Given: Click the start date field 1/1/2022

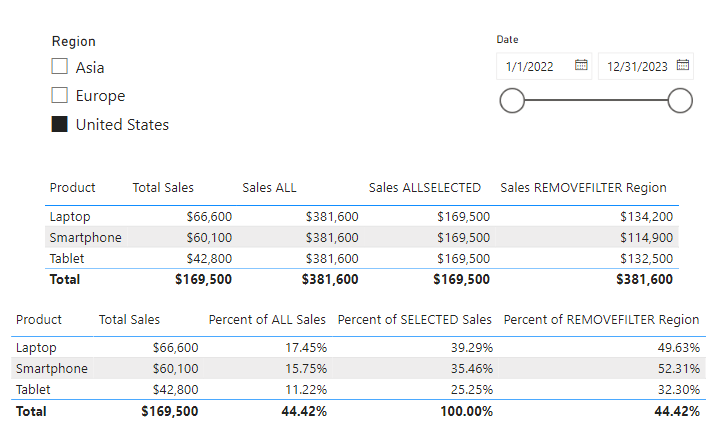Looking at the screenshot, I should coord(530,67).
